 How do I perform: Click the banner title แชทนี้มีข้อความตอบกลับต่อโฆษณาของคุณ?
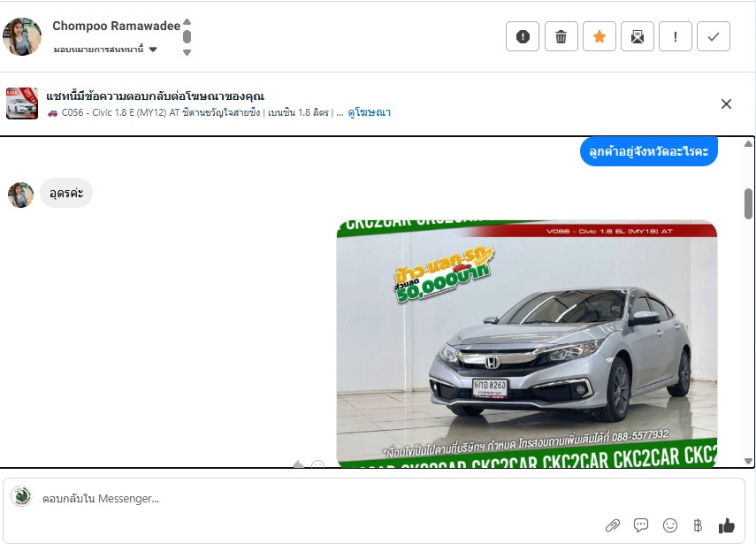(x=156, y=96)
